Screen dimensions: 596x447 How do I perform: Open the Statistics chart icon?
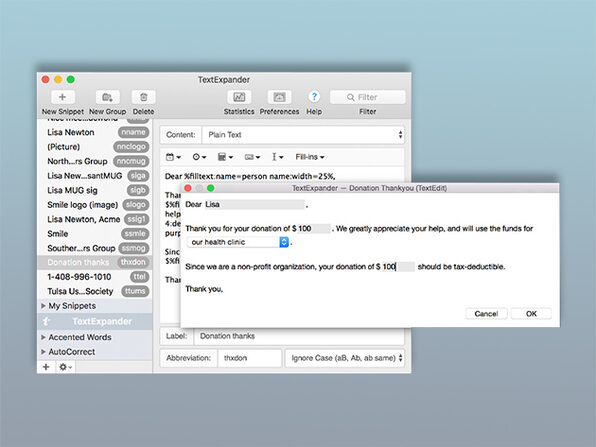click(x=239, y=97)
